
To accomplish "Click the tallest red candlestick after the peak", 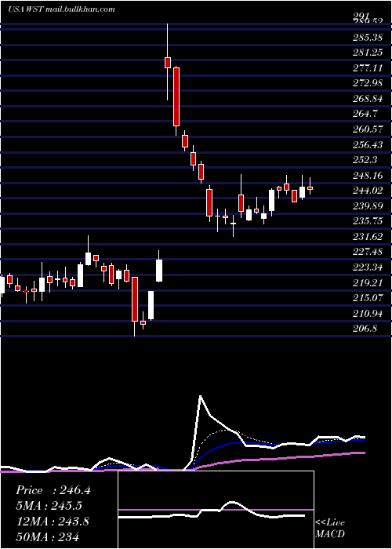I will pos(176,96).
